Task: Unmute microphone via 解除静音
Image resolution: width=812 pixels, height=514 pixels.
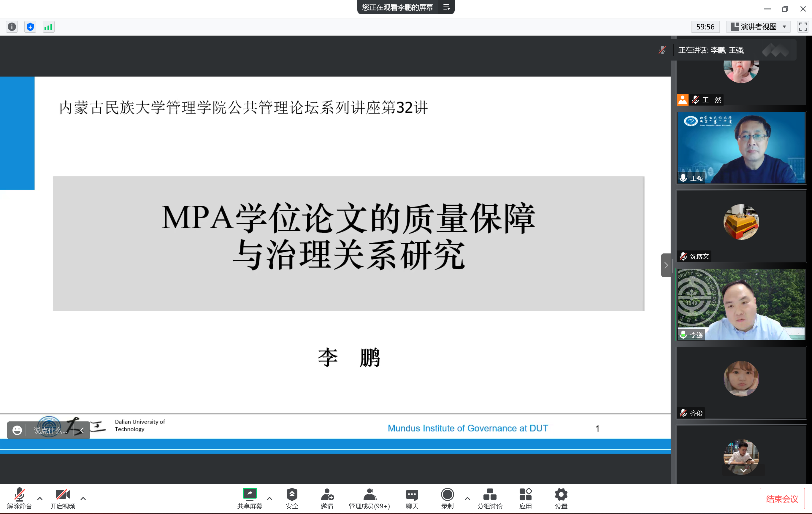Action: [x=19, y=495]
